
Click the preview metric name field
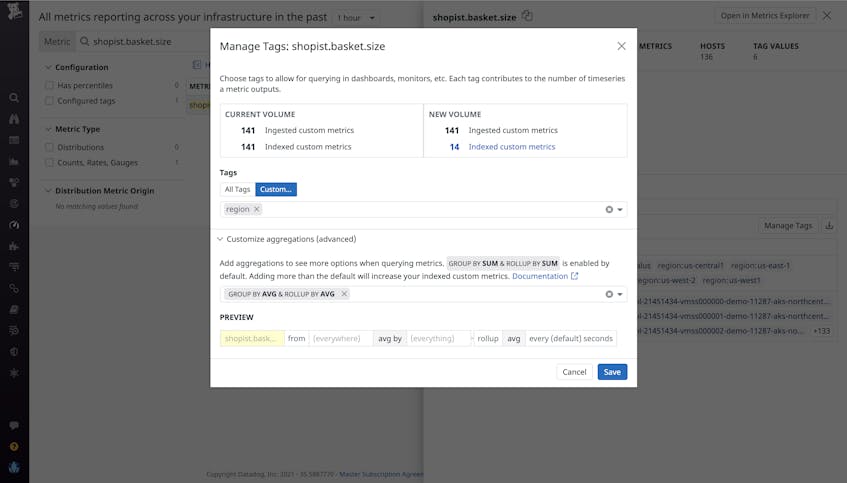(x=252, y=338)
